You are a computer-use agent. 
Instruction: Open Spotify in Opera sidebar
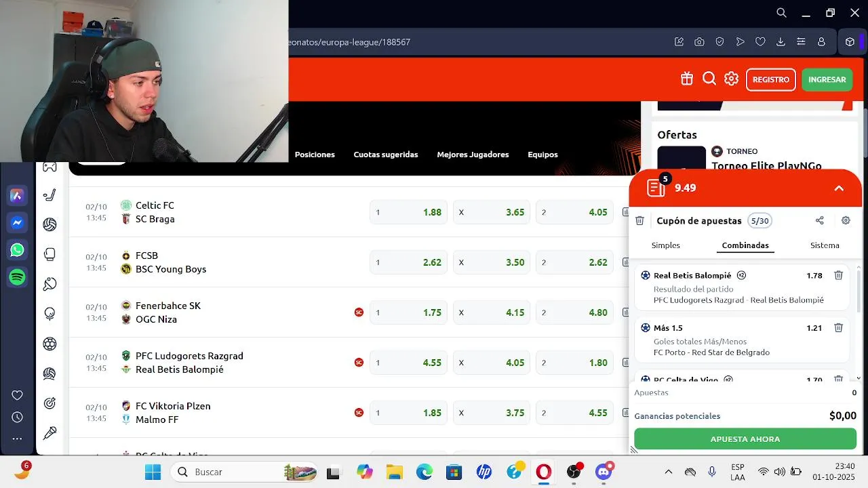coord(17,277)
